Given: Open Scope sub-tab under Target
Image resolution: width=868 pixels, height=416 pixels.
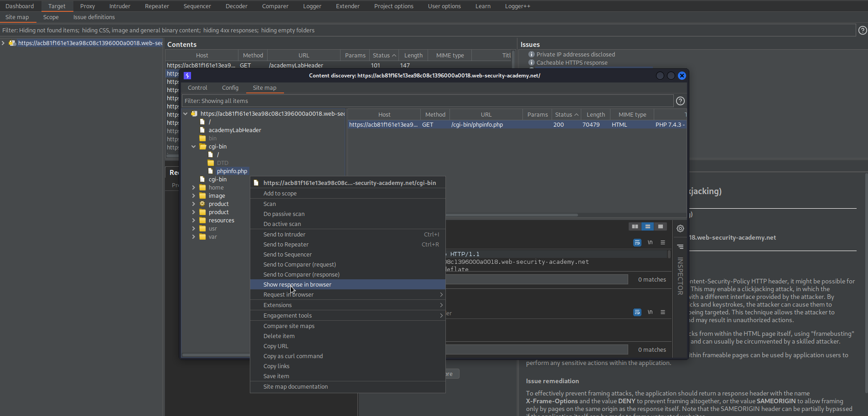Looking at the screenshot, I should pos(51,17).
